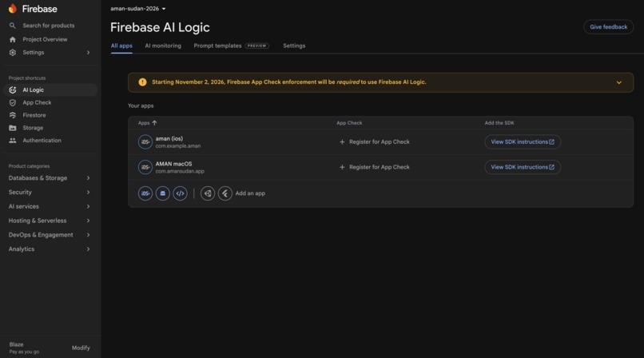Screen dimensions: 644x358
Task: Click the Settings gear icon in sidebar
Action: click(x=12, y=53)
